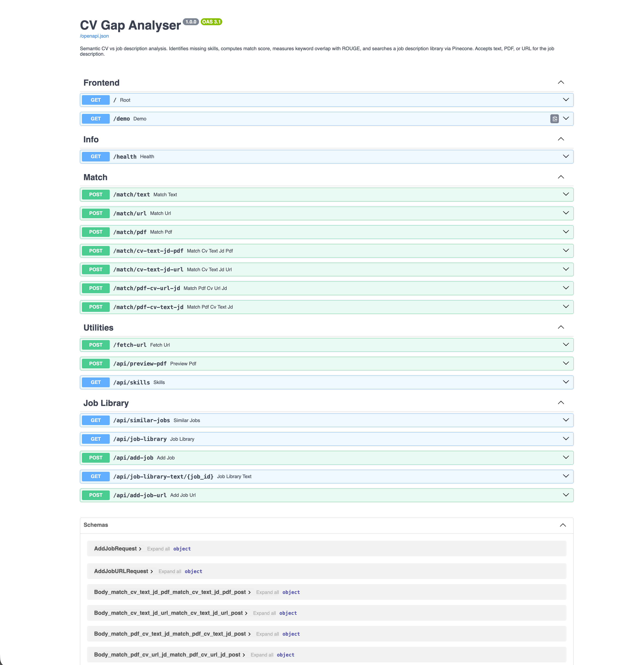This screenshot has height=665, width=644.
Task: Expand the /api/add-job endpoint chevron
Action: tap(566, 457)
